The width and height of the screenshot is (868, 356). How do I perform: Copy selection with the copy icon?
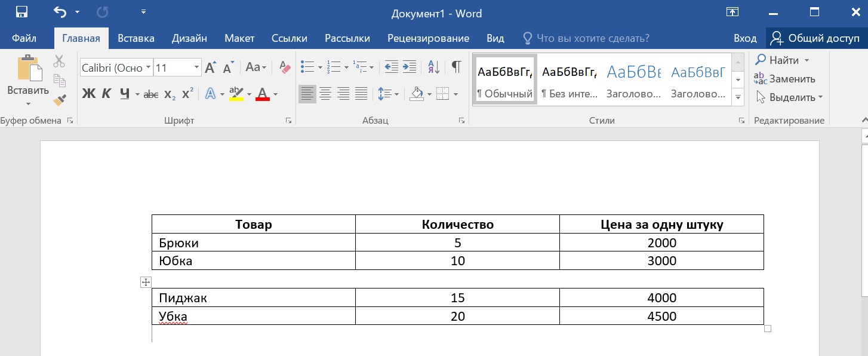pyautogui.click(x=59, y=80)
